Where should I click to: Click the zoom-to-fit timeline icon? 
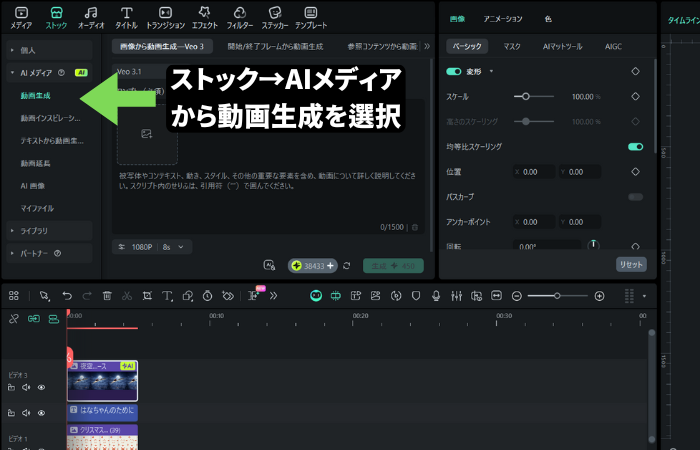(496, 296)
